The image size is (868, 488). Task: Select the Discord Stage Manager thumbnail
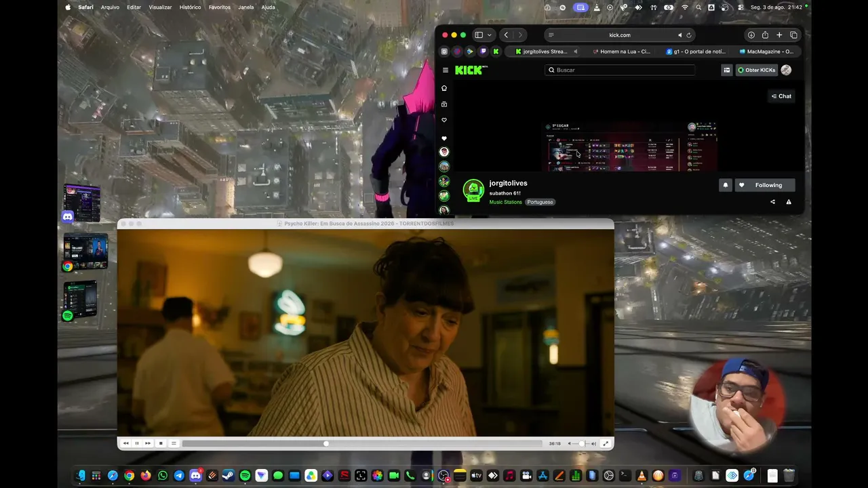[x=82, y=203]
